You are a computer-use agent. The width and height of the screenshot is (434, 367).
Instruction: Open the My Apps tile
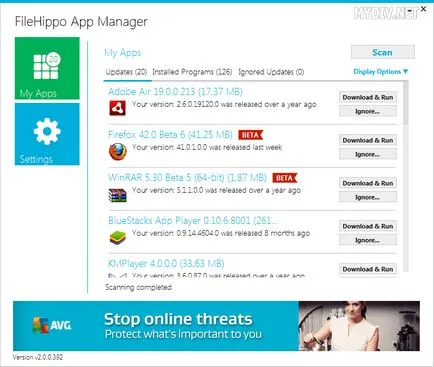47,68
